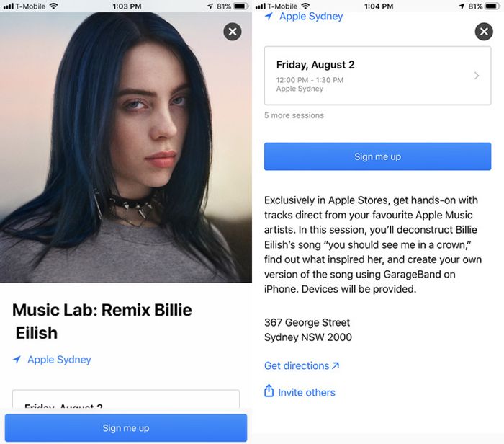The image size is (504, 444).
Task: Tap the location arrow icon at top of right screen
Action: (x=269, y=16)
